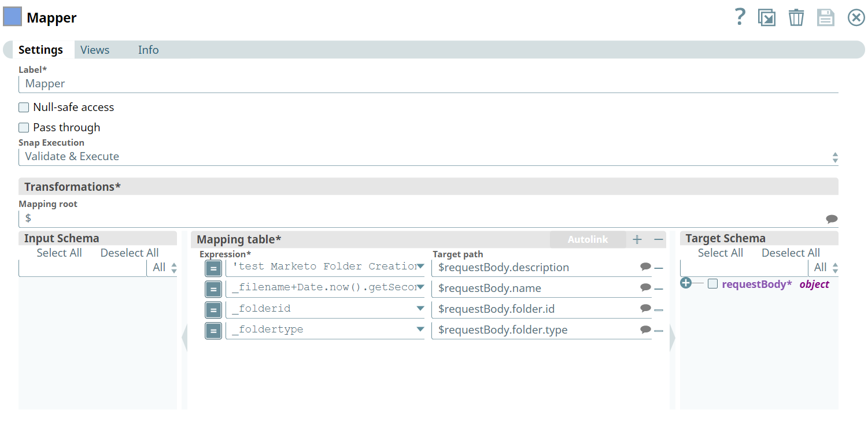The image size is (868, 429).
Task: Click the collapse dialog icon
Action: pyautogui.click(x=767, y=17)
